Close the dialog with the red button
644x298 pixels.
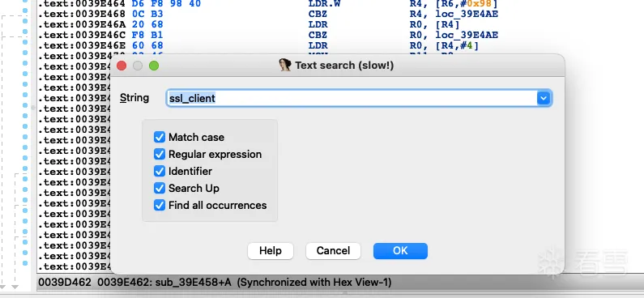tap(122, 66)
